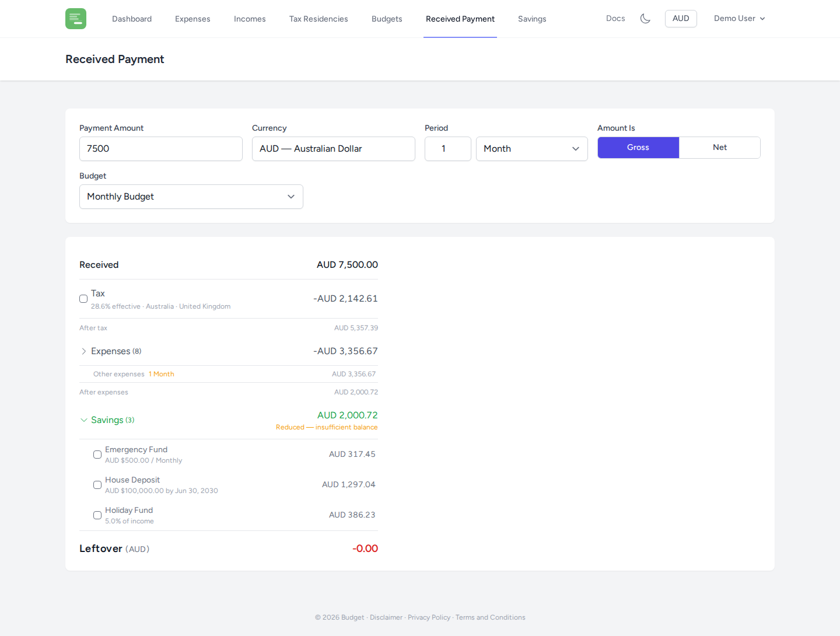Open the Savings navigation tab
The height and width of the screenshot is (636, 840).
[532, 19]
